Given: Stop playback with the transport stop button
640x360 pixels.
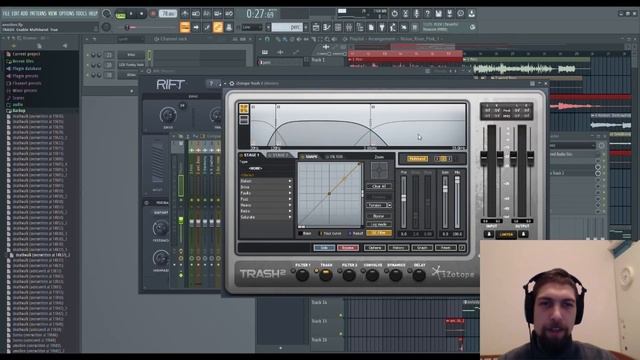Looking at the screenshot, I should [142, 14].
